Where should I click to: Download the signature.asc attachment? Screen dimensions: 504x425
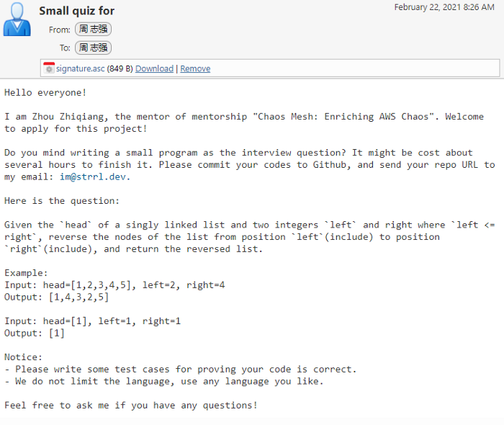[x=154, y=68]
